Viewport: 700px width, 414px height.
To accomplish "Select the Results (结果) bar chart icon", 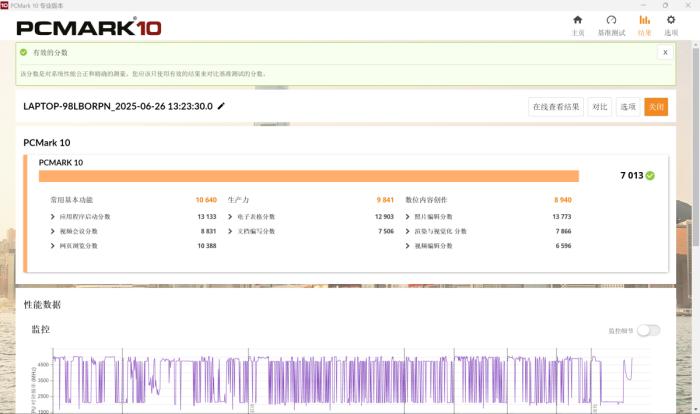I will point(644,20).
